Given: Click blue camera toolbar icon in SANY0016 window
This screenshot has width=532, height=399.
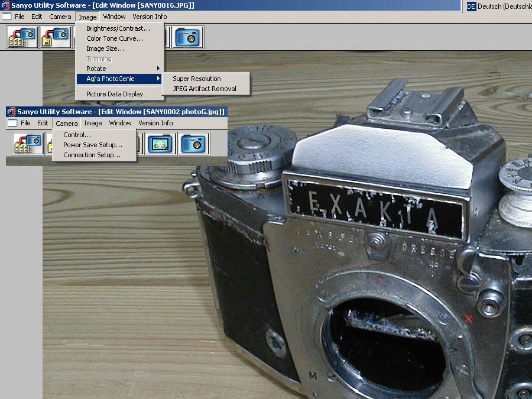Looking at the screenshot, I should coord(188,37).
